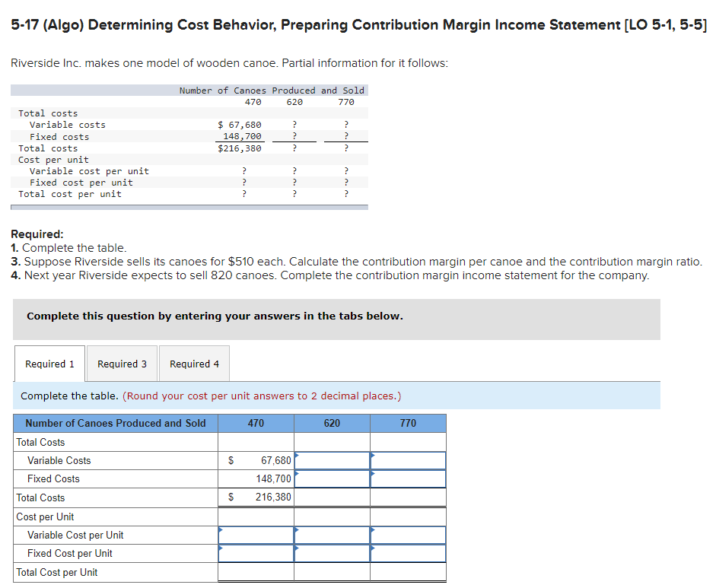Viewport: 716px width, 588px height.
Task: Click the Variable Costs input for 770 canoes
Action: tap(408, 459)
